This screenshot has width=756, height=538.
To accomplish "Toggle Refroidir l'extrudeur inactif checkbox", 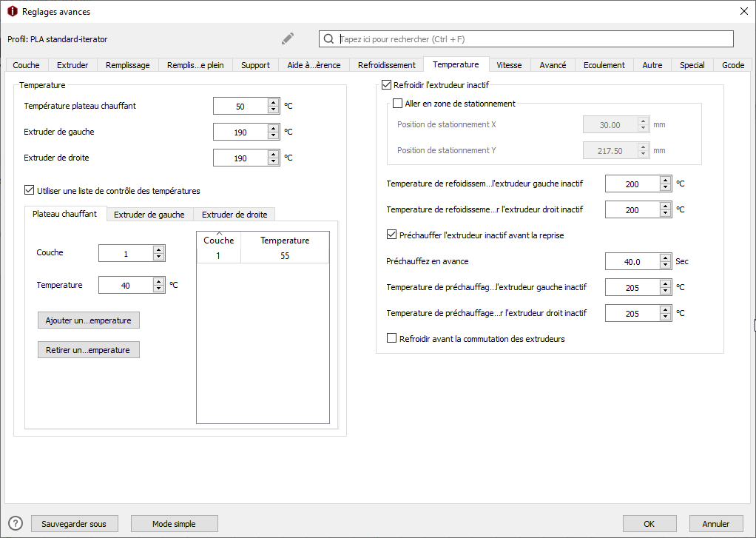I will (x=386, y=85).
